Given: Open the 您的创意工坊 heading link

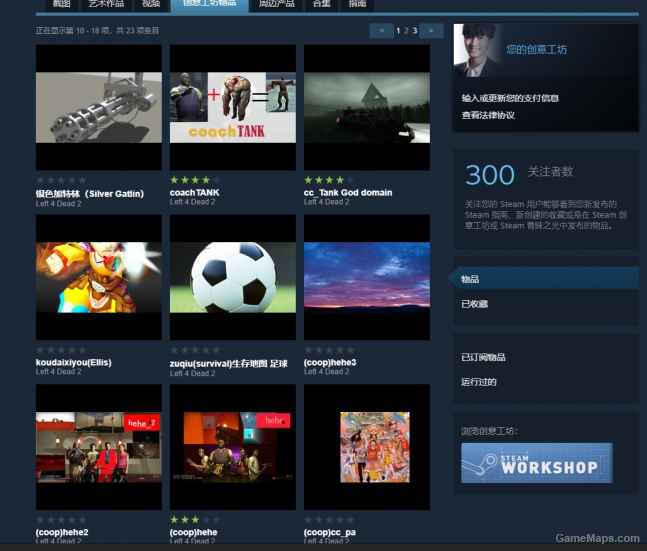Looking at the screenshot, I should tap(536, 50).
